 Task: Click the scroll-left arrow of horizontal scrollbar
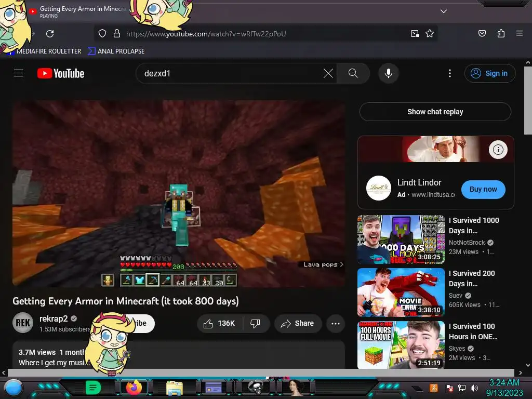(x=4, y=373)
